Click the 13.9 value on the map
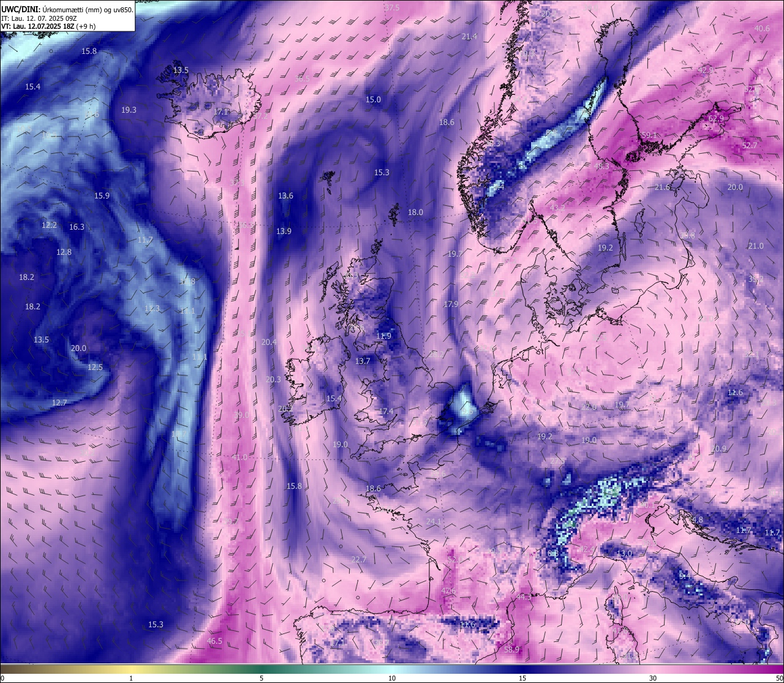 284,232
